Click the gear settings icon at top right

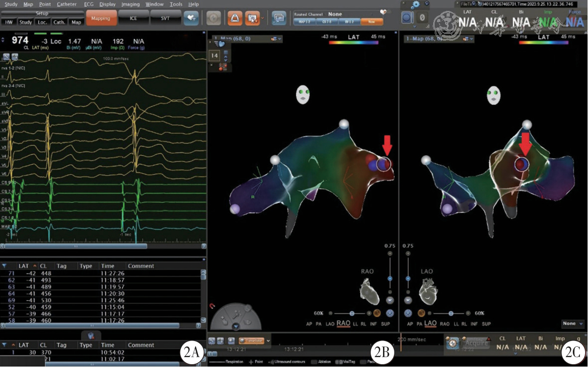tap(416, 5)
